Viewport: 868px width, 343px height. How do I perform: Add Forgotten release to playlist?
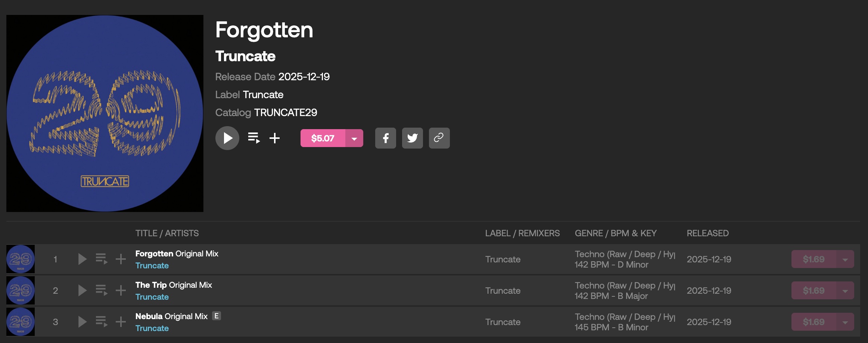coord(275,138)
